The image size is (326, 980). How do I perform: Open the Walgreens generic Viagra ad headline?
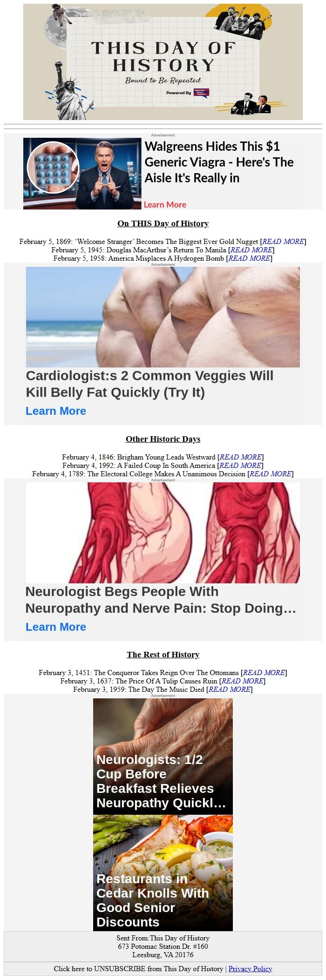pos(219,162)
